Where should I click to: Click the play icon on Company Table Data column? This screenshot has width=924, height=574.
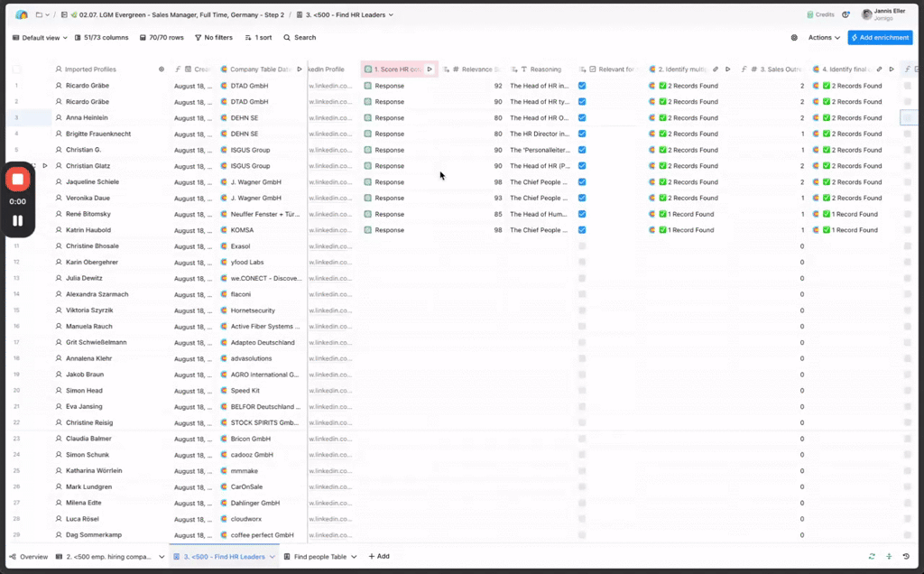[300, 69]
